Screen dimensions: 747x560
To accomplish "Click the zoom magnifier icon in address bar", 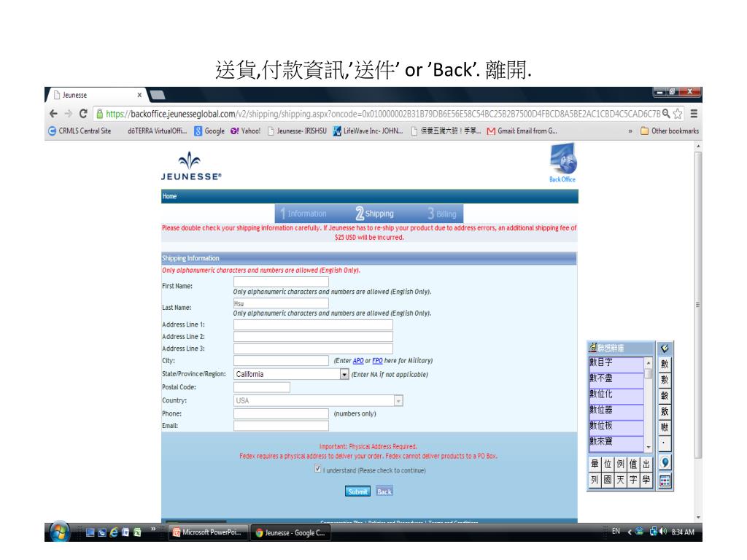I will coord(666,113).
